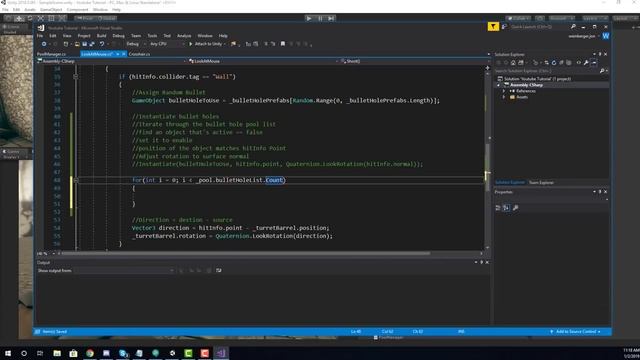Expand Assets folder in Solution Explorer
The height and width of the screenshot is (360, 640).
[x=504, y=97]
